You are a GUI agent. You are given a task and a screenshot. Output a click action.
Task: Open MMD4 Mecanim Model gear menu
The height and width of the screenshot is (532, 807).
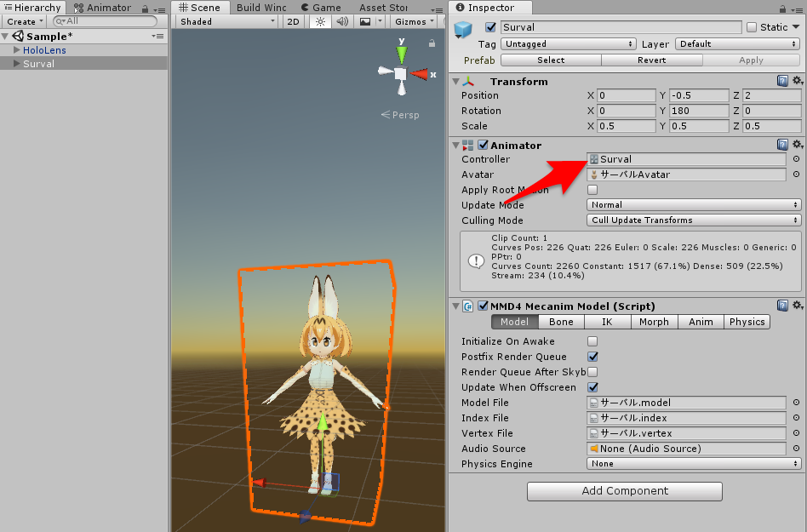[798, 306]
